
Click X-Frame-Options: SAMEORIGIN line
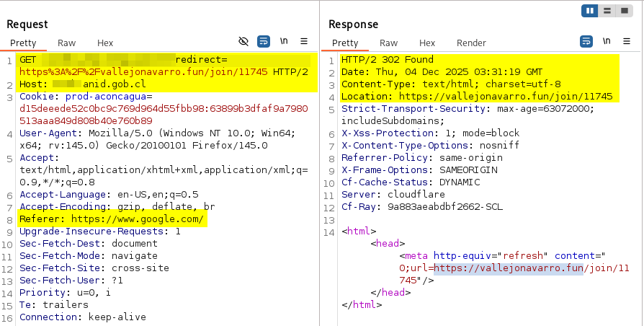pos(419,170)
